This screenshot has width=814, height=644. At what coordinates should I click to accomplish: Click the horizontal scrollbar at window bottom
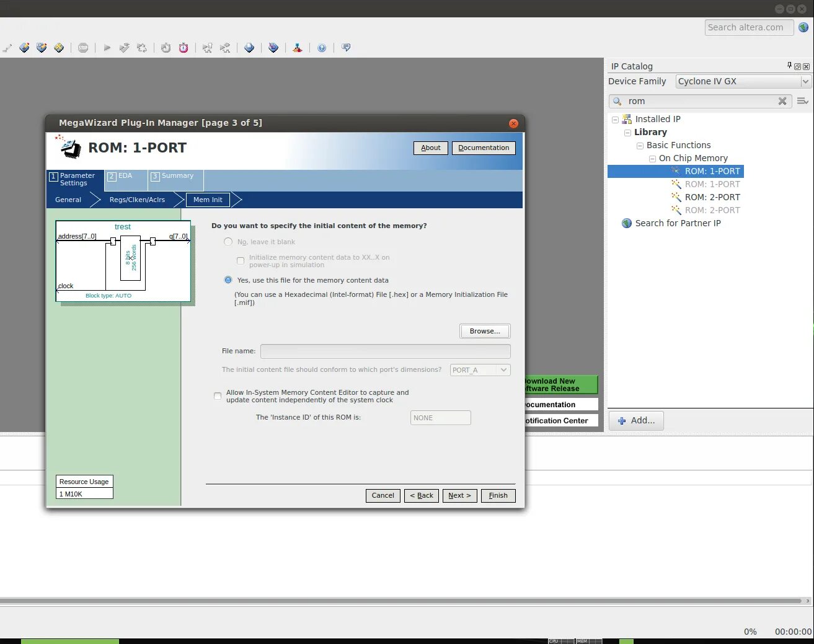400,601
